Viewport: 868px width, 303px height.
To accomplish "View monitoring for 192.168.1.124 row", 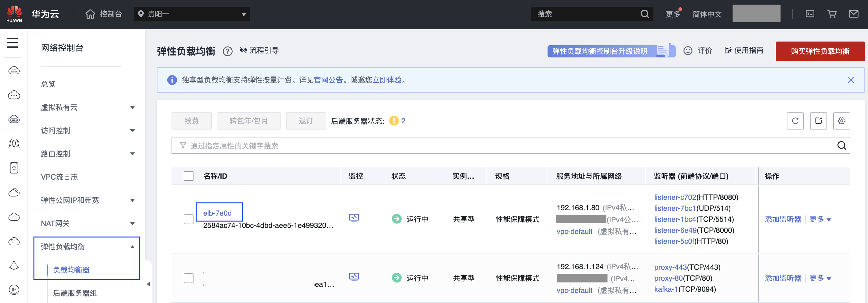I will [354, 277].
